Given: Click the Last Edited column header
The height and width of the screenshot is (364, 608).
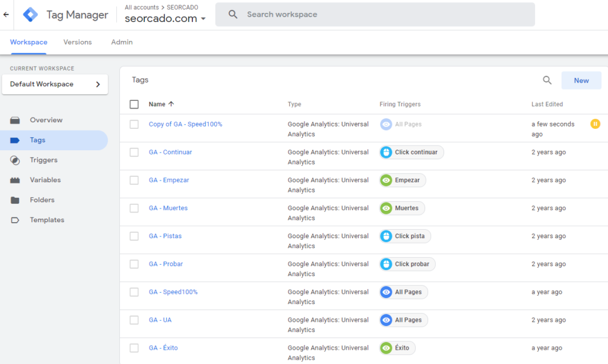Looking at the screenshot, I should (x=547, y=105).
